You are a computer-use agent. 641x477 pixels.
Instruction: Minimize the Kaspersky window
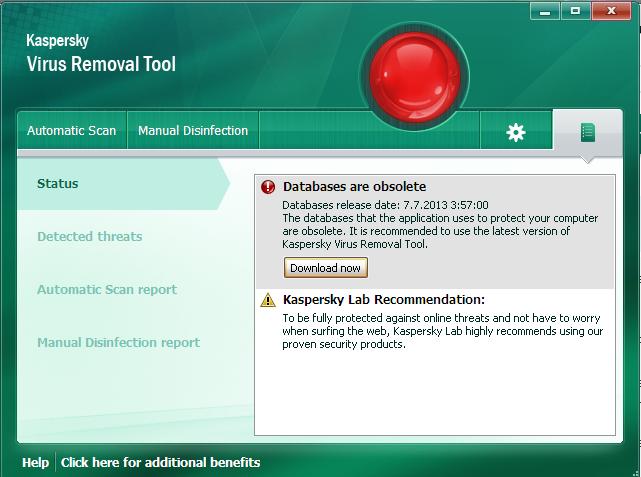click(x=545, y=11)
